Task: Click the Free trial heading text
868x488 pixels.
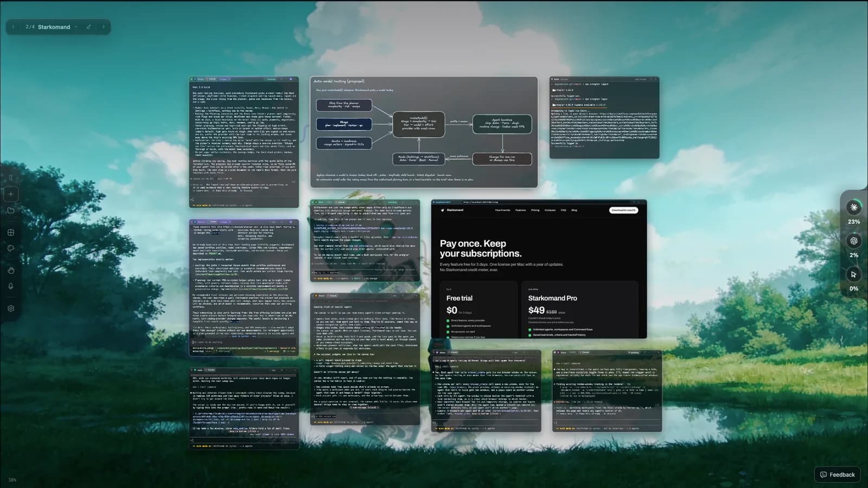Action: (x=459, y=298)
